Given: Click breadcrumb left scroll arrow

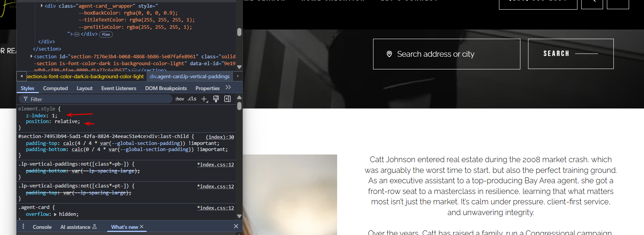Looking at the screenshot, I should (21, 76).
